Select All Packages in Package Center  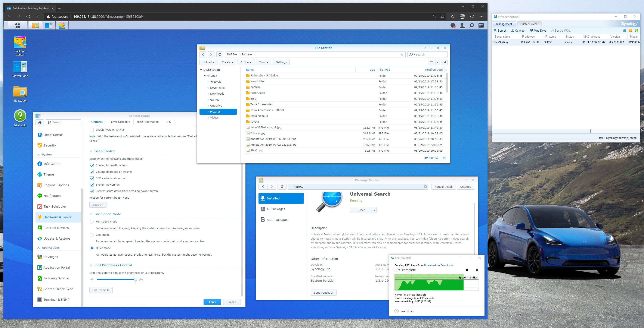point(281,209)
